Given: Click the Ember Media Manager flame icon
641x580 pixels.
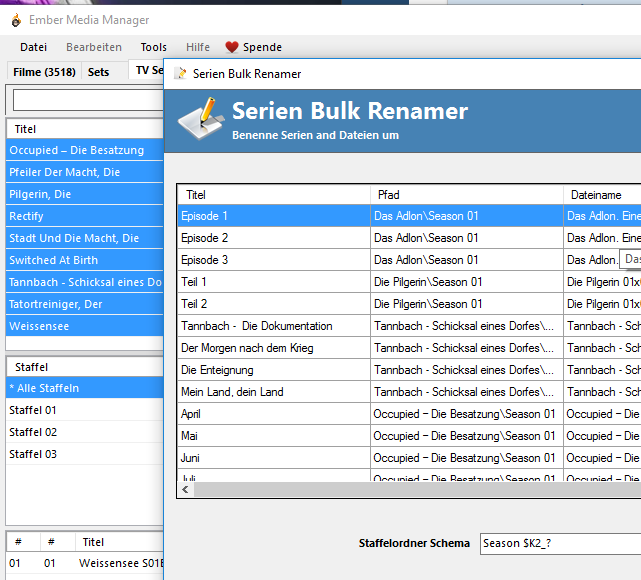Looking at the screenshot, I should tap(16, 20).
